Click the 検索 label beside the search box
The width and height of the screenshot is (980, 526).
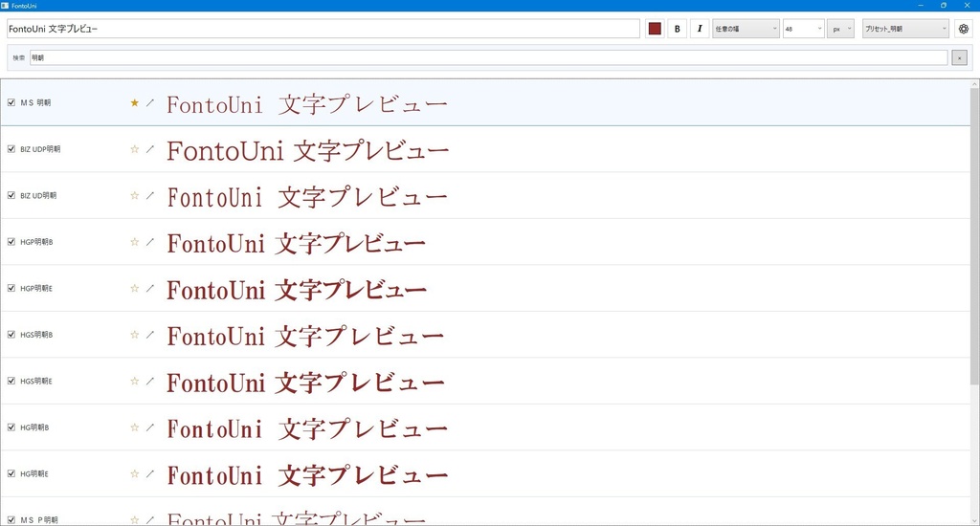19,57
